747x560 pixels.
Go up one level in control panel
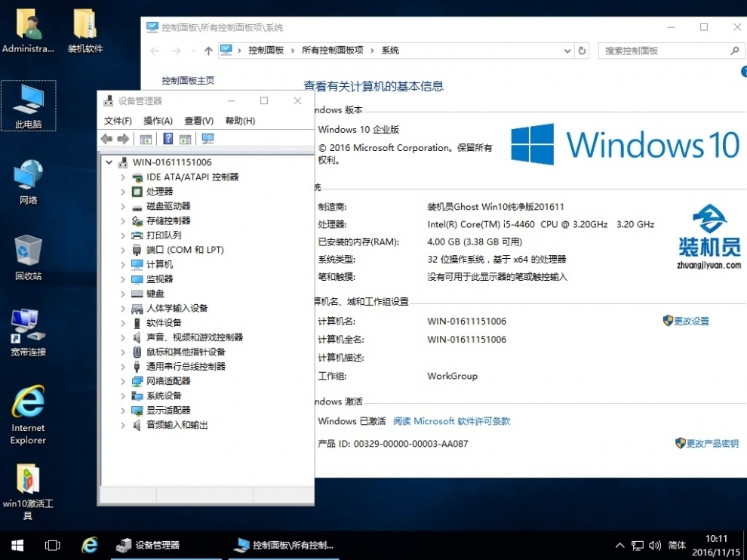point(208,51)
